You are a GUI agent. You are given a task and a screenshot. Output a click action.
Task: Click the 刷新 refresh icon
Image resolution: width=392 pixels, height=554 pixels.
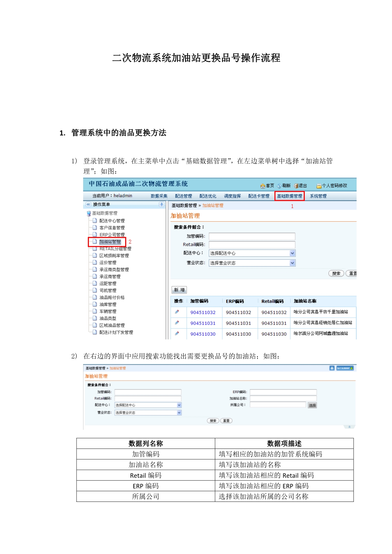(279, 186)
